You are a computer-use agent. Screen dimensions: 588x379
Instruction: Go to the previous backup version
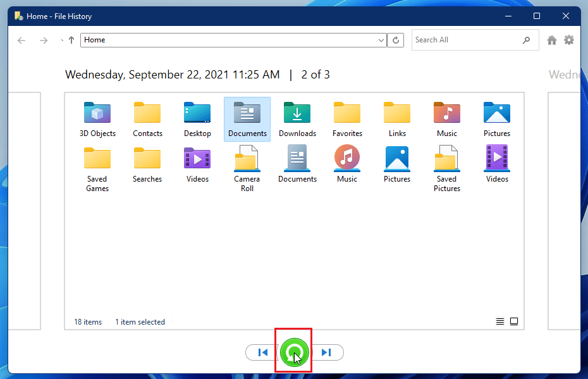(x=263, y=352)
